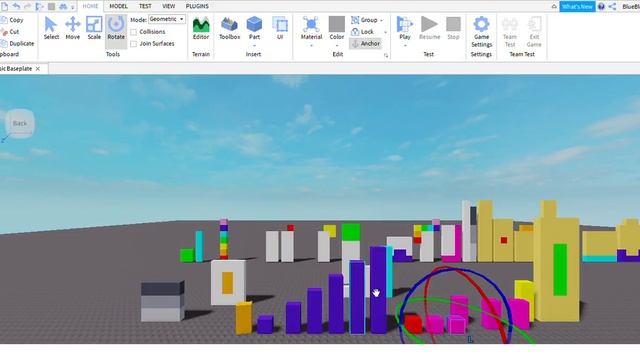The image size is (640, 360).
Task: Switch to the TEST ribbon tab
Action: [145, 6]
